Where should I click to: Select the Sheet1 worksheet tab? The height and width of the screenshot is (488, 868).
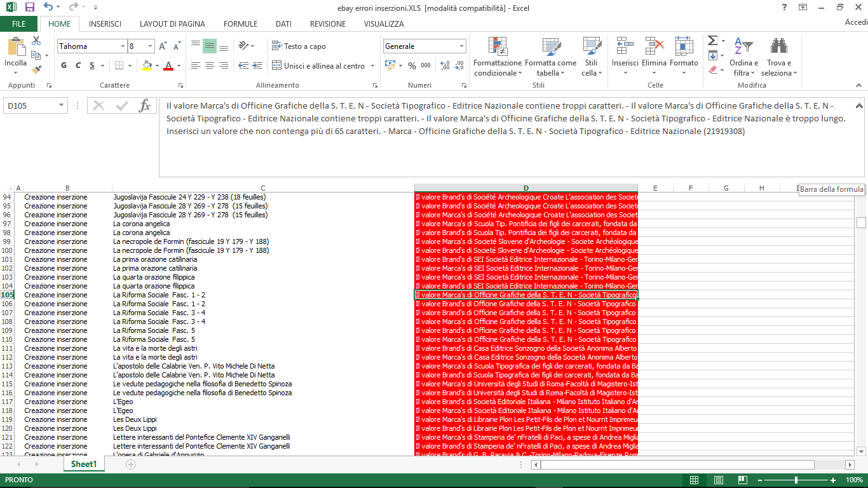coord(84,464)
